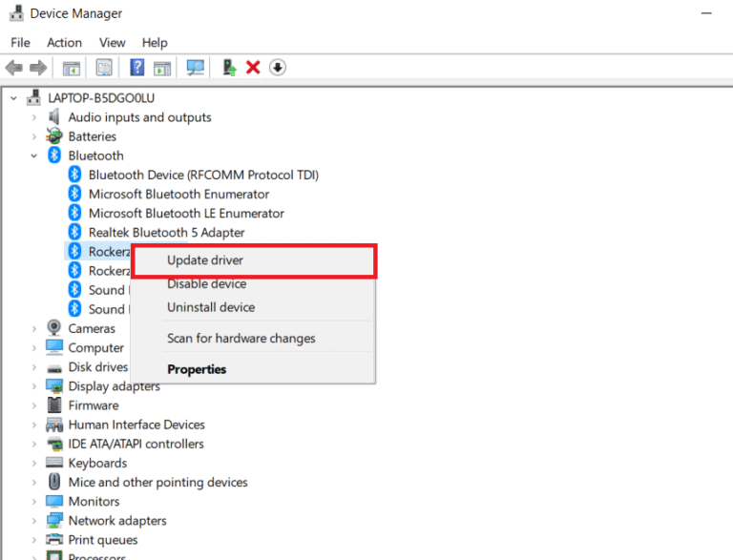Image resolution: width=733 pixels, height=560 pixels.
Task: Select Mice and other pointing devices
Action: pyautogui.click(x=158, y=482)
